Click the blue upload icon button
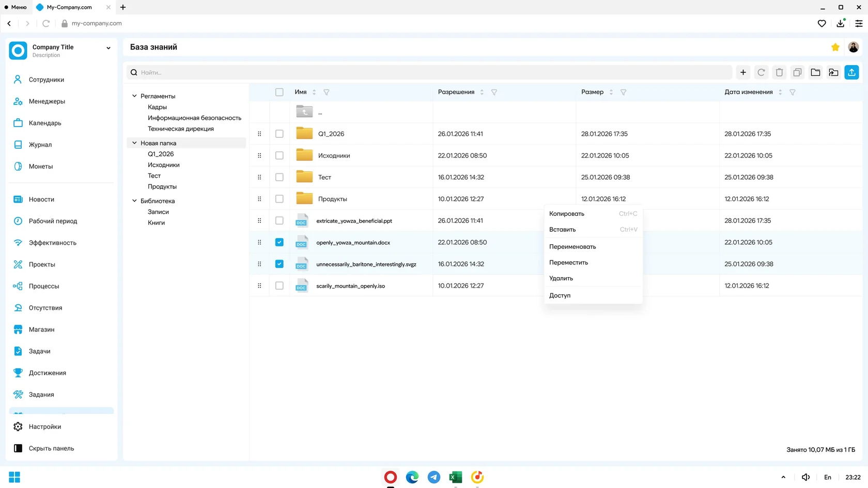Image resolution: width=868 pixels, height=488 pixels. (x=851, y=72)
